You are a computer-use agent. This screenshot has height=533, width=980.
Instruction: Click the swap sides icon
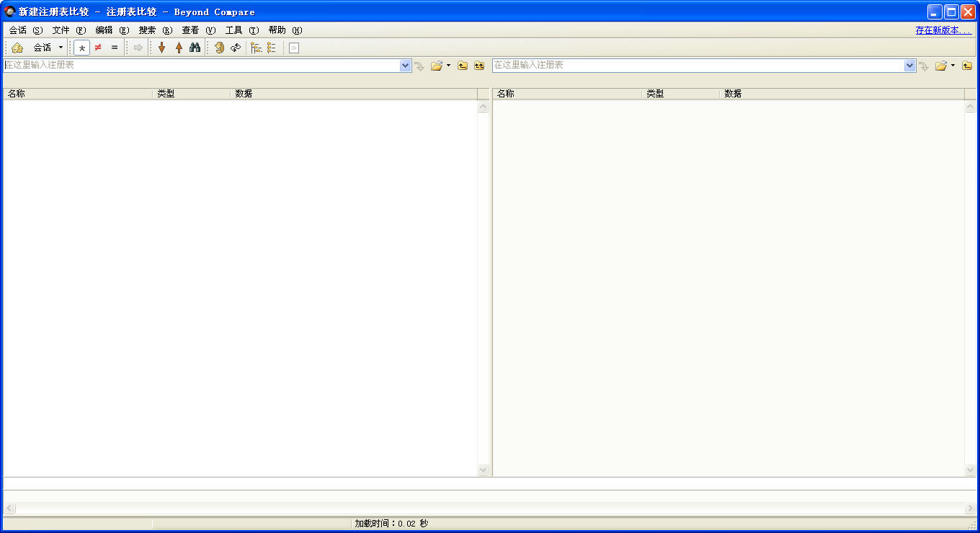pyautogui.click(x=236, y=48)
